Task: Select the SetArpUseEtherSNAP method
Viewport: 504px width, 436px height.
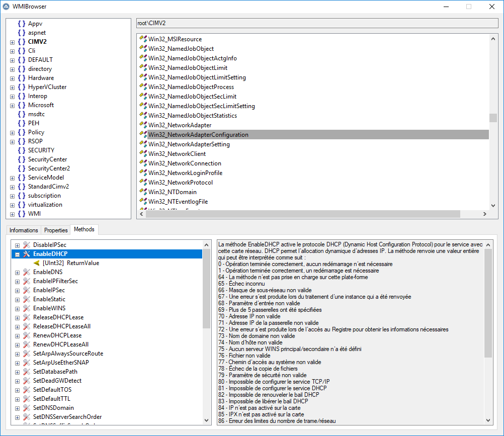Action: coord(61,363)
